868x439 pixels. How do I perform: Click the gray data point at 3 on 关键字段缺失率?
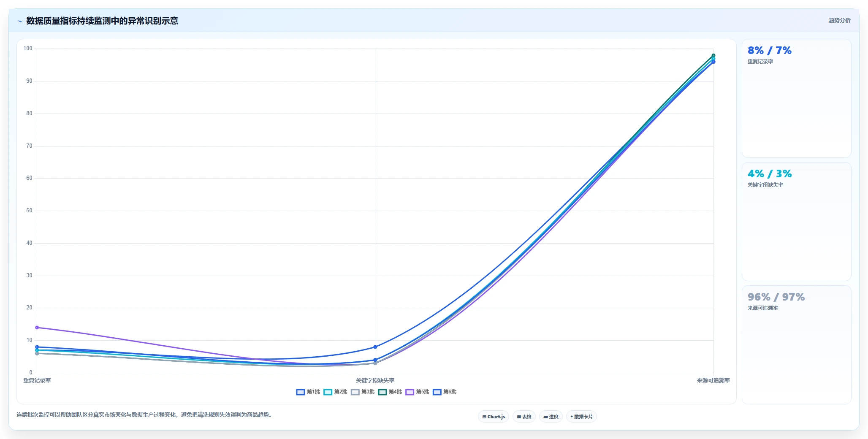tap(375, 363)
